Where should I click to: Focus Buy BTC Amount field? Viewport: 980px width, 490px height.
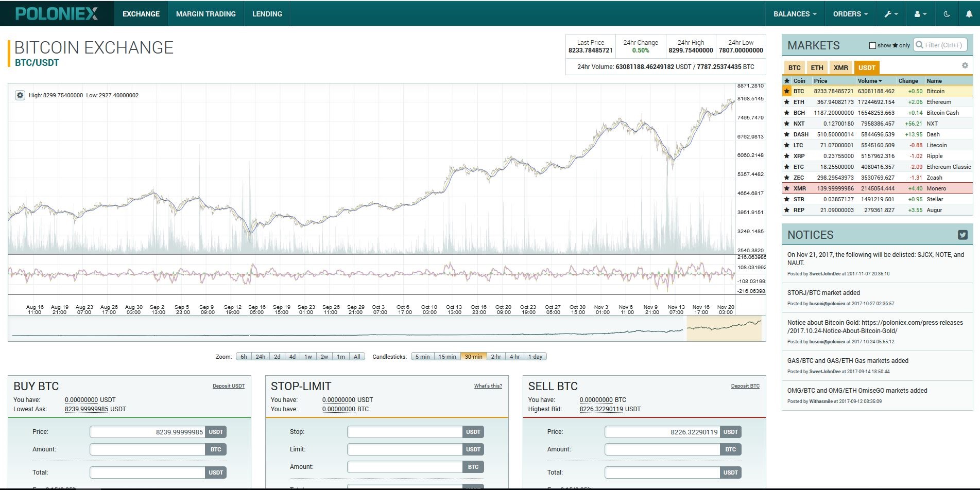[147, 449]
